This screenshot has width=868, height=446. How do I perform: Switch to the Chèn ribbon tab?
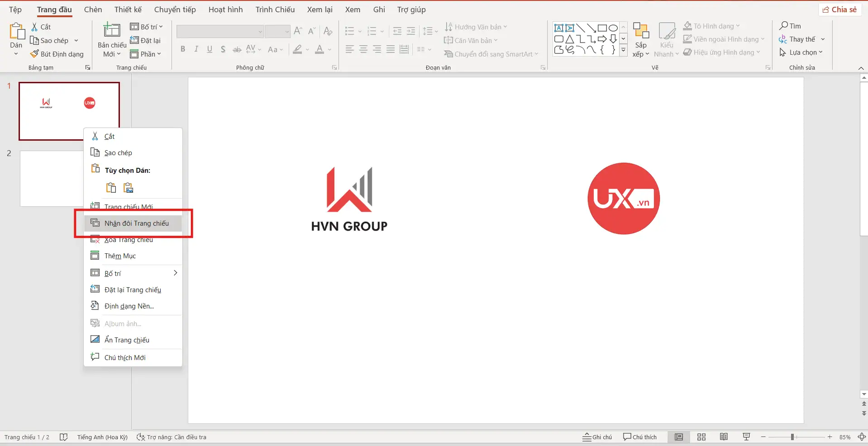click(x=93, y=9)
